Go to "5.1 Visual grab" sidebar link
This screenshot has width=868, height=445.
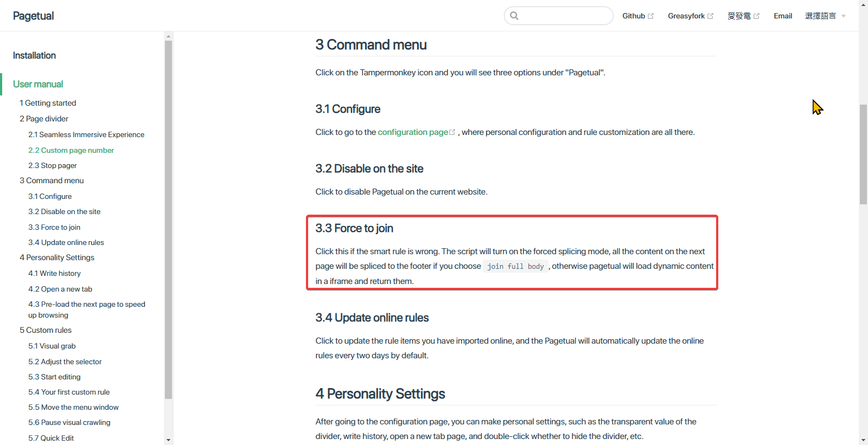52,346
